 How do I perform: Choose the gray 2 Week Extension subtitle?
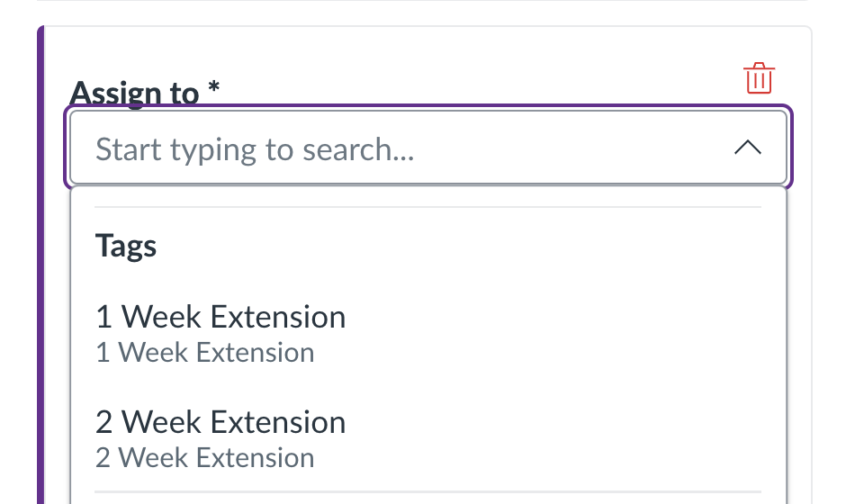coord(205,457)
